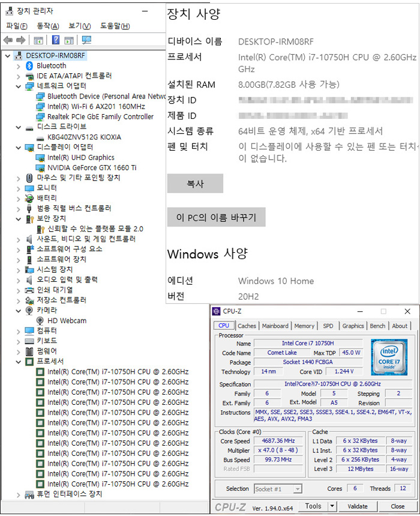Click the 펌웨어 category icon
420x516 pixels.
[29, 351]
